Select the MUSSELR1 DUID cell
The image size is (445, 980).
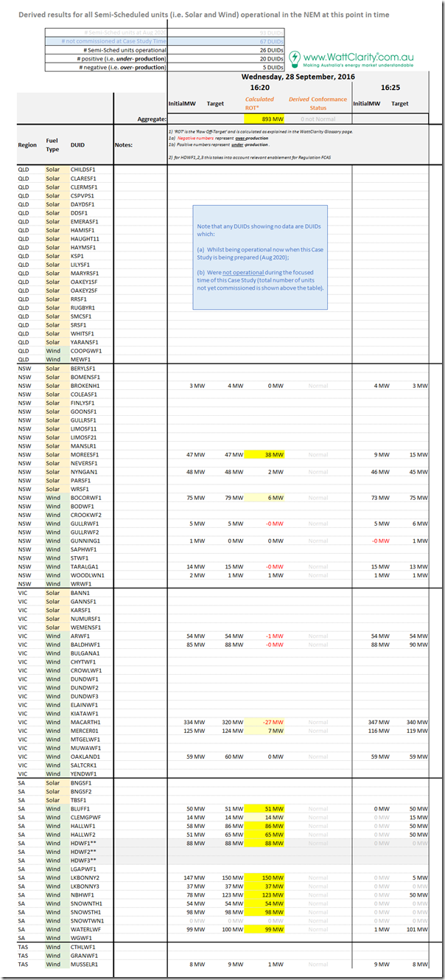[x=85, y=964]
